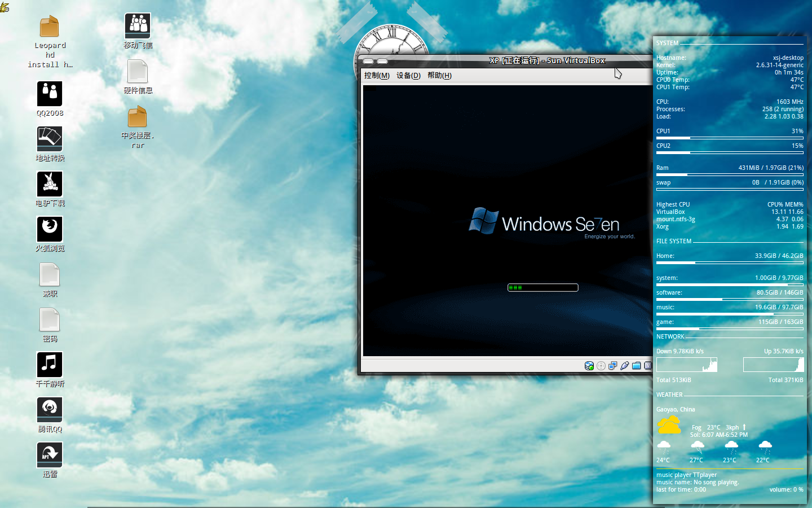
Task: Launch the 千千静听 music player icon
Action: [x=50, y=365]
